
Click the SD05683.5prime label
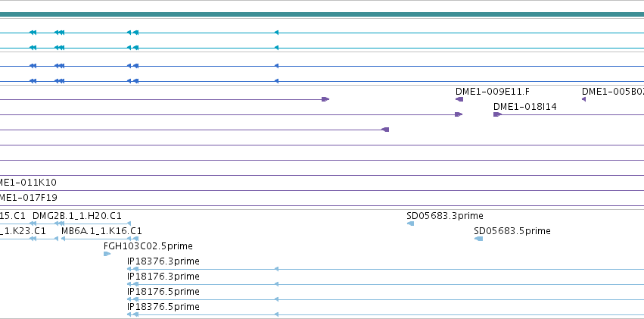pyautogui.click(x=512, y=231)
